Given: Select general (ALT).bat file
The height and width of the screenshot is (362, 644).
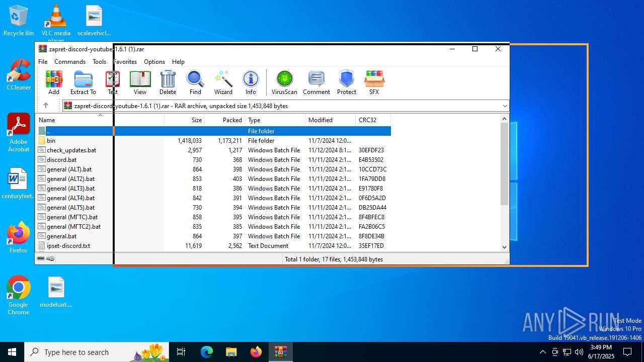Looking at the screenshot, I should [214, 169].
